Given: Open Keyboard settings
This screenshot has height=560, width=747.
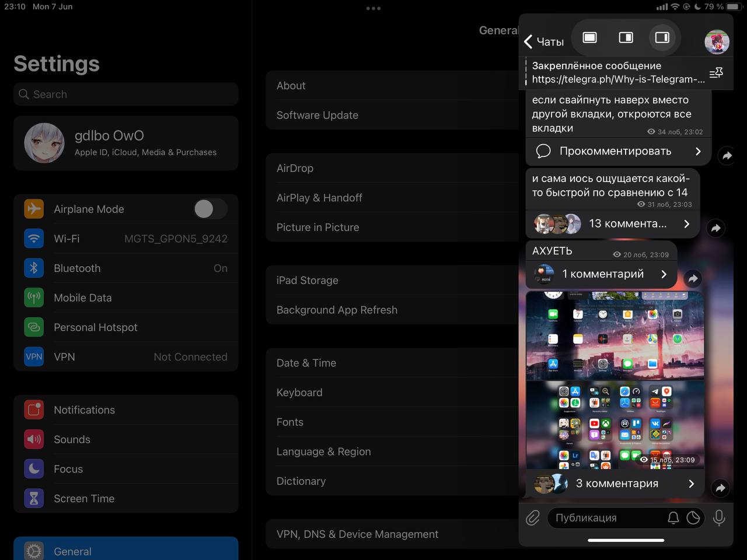Looking at the screenshot, I should pos(392,393).
